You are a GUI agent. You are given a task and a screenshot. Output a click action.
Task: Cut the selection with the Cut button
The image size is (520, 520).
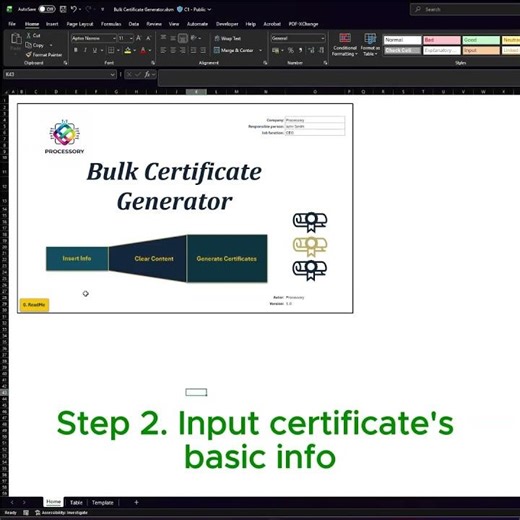(33, 35)
